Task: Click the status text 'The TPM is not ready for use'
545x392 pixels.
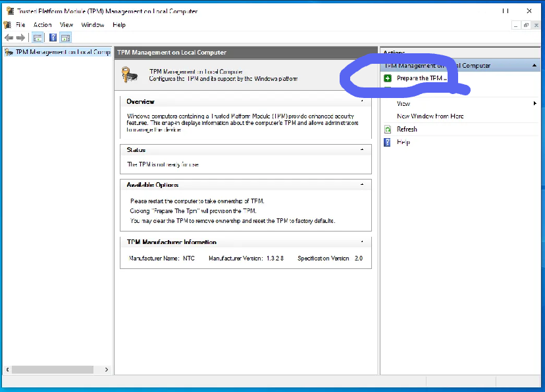Action: (163, 164)
